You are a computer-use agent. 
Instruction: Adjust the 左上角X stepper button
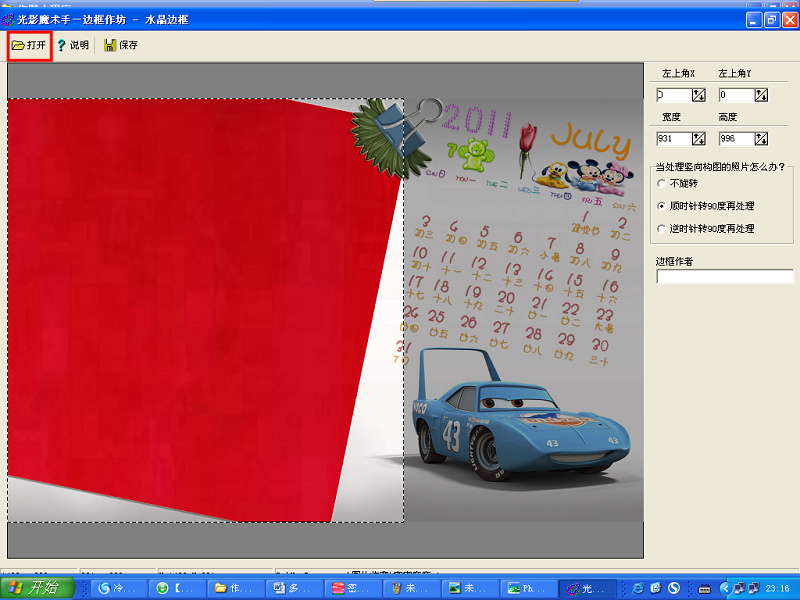pos(699,95)
